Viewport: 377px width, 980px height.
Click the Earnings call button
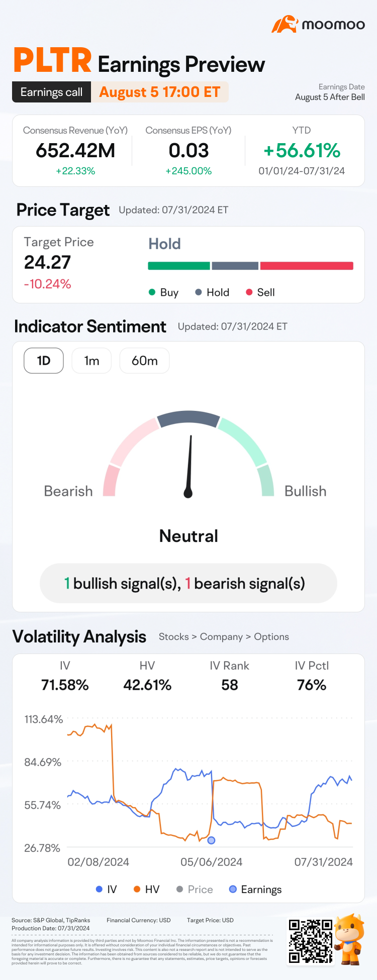51,92
